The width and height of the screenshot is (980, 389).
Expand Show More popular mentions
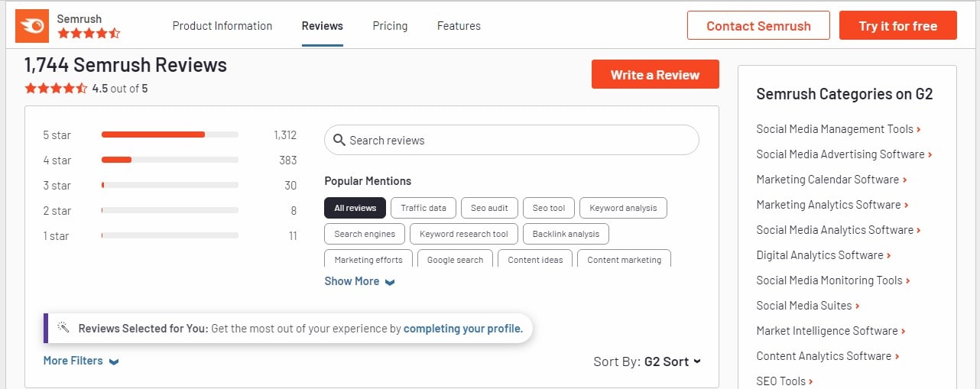pyautogui.click(x=359, y=281)
